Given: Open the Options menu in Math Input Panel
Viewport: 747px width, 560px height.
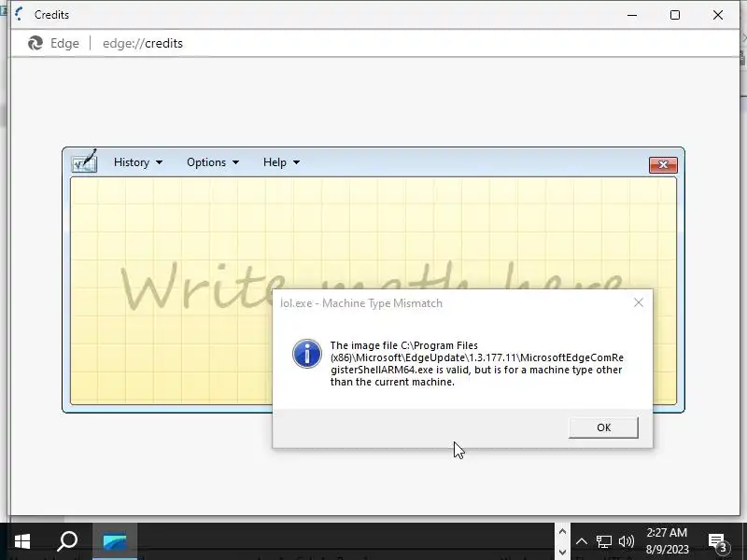Looking at the screenshot, I should 213,162.
